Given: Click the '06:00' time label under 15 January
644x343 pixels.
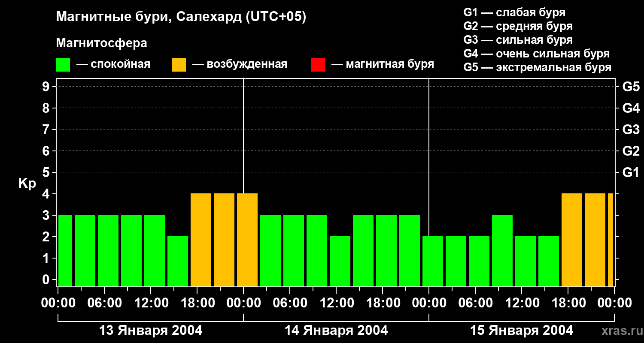Looking at the screenshot, I should [x=475, y=303].
